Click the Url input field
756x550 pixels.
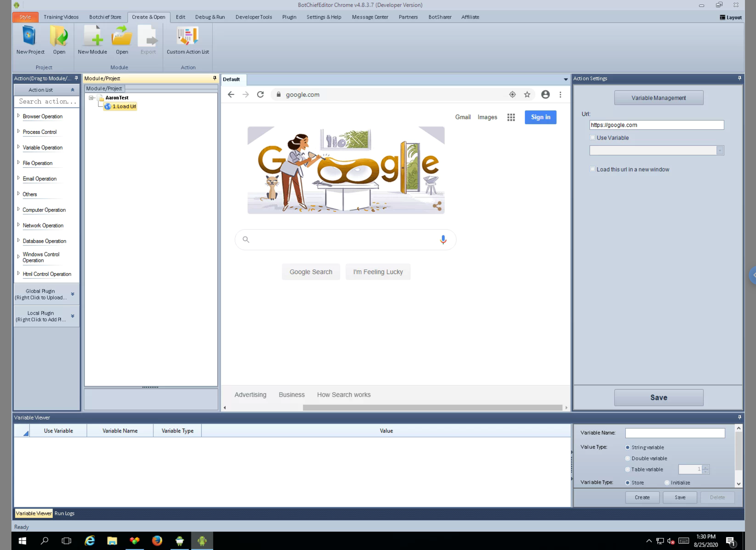click(656, 125)
